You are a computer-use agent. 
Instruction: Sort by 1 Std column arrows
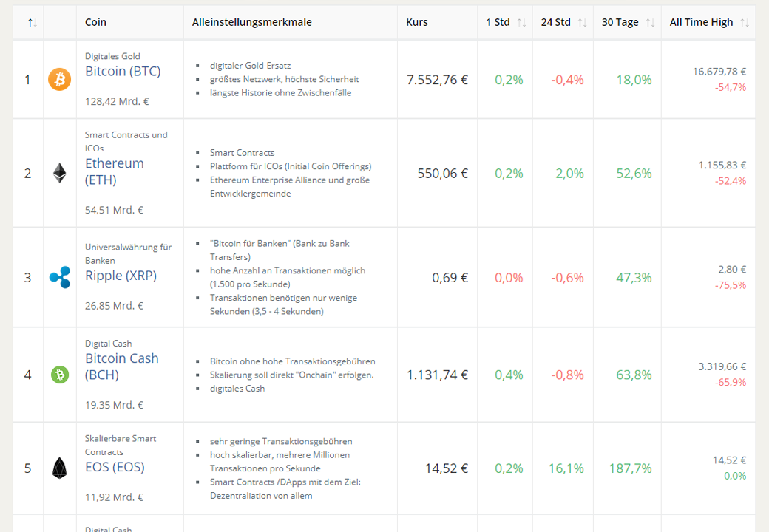click(521, 22)
